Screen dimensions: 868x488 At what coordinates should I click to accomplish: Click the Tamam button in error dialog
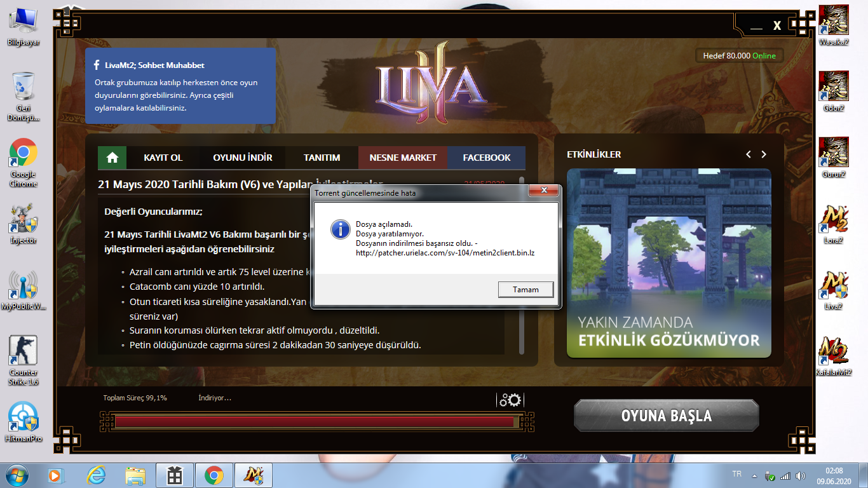pyautogui.click(x=526, y=290)
